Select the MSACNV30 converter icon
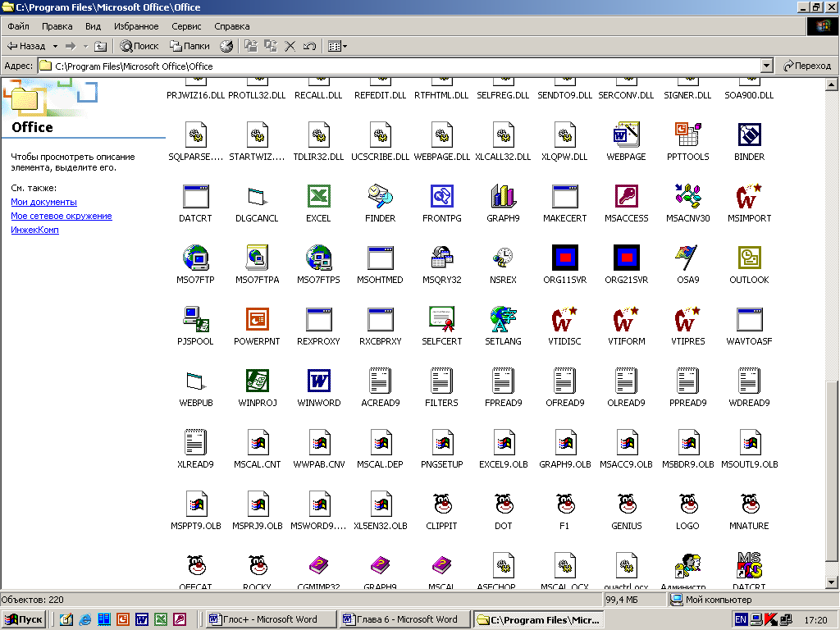The width and height of the screenshot is (840, 630). 687,197
